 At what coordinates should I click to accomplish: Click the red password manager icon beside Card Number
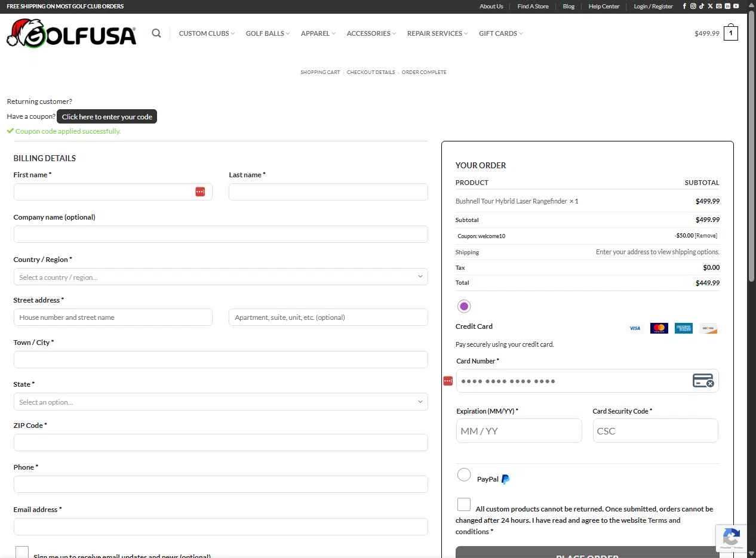(x=448, y=381)
